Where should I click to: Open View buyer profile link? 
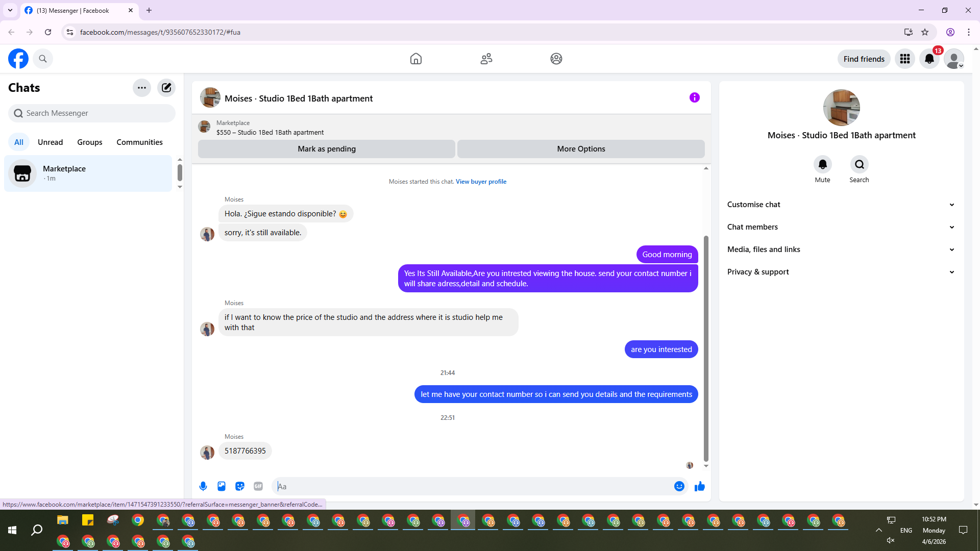point(481,182)
